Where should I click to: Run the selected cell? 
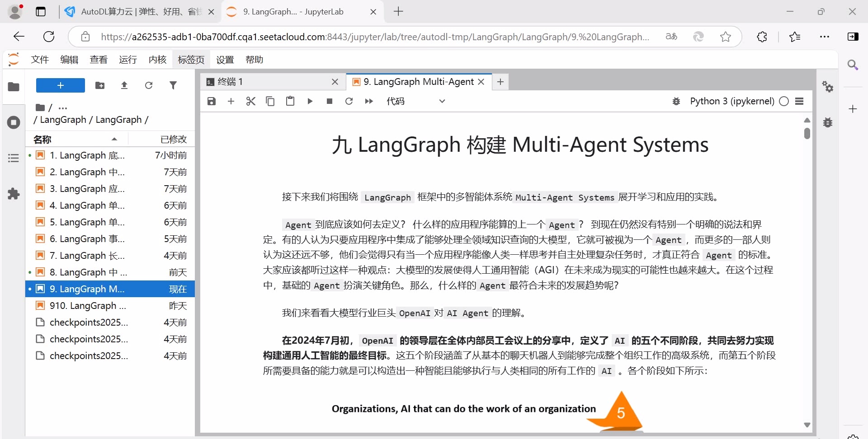point(310,101)
